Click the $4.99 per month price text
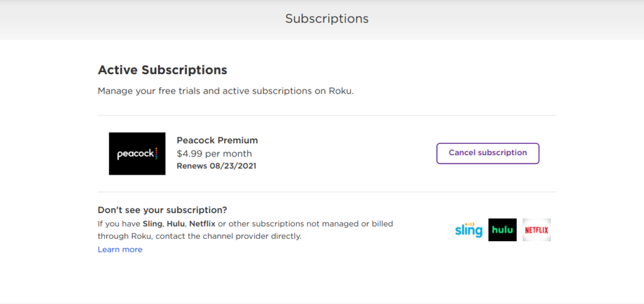The width and height of the screenshot is (644, 304). pyautogui.click(x=214, y=154)
